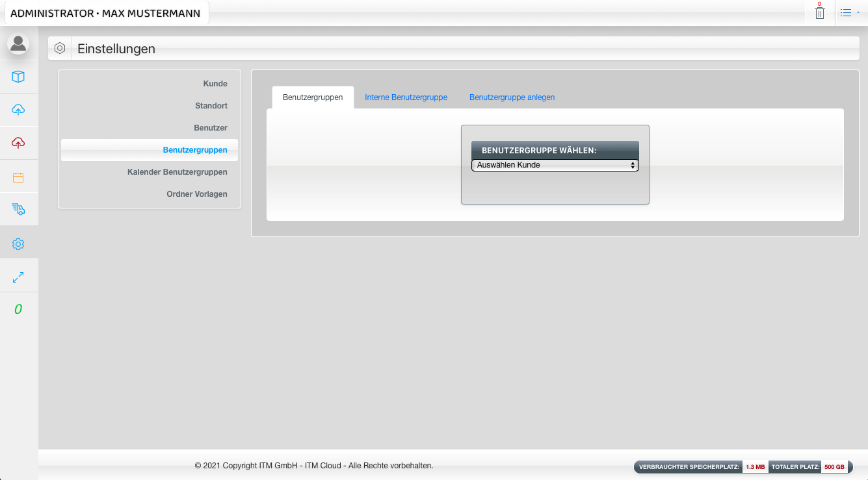Open Standort settings section
868x480 pixels.
coord(211,106)
